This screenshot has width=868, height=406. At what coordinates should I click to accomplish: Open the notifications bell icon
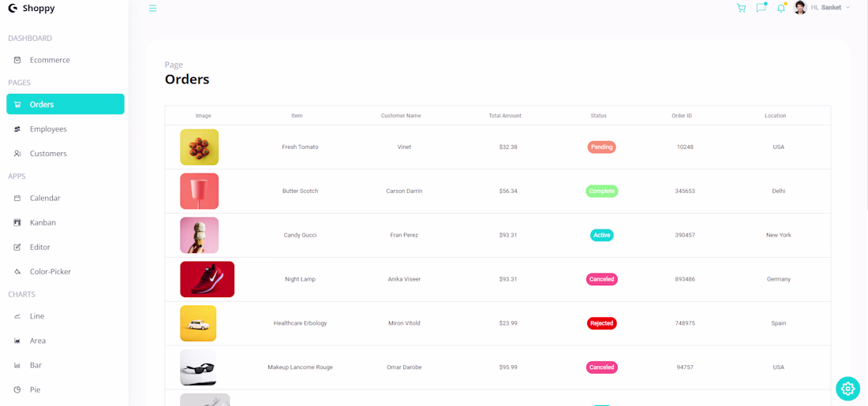pyautogui.click(x=781, y=8)
